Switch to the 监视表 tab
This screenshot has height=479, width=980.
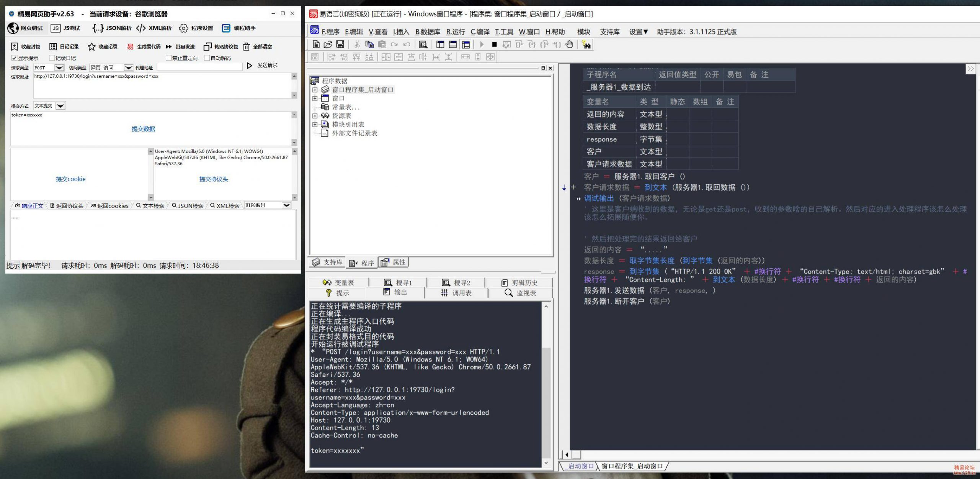click(521, 293)
